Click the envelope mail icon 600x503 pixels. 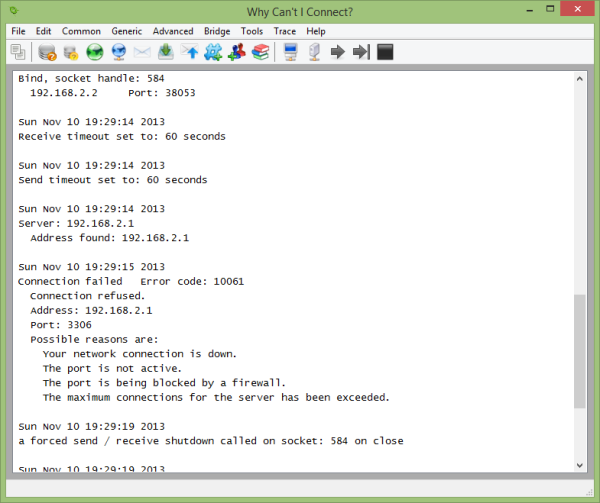pyautogui.click(x=142, y=52)
